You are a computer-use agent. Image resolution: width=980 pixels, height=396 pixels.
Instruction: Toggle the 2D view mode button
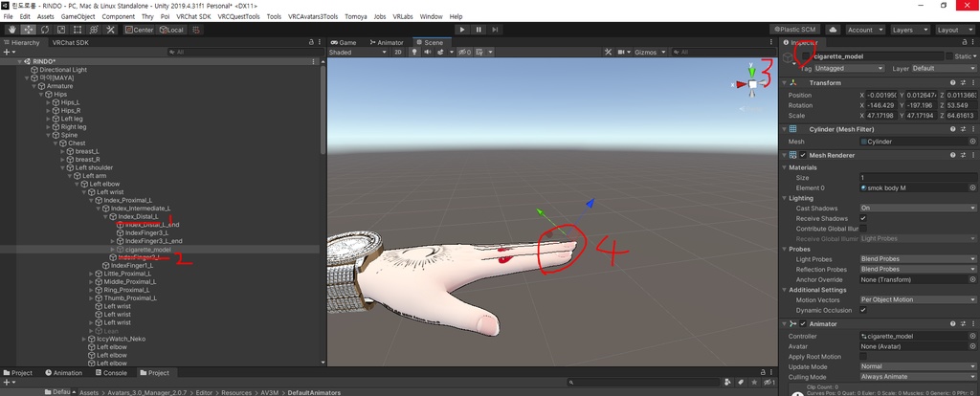(398, 53)
